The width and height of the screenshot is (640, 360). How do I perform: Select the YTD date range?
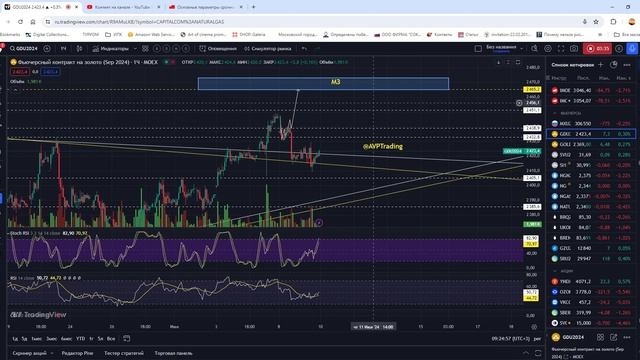pos(80,338)
